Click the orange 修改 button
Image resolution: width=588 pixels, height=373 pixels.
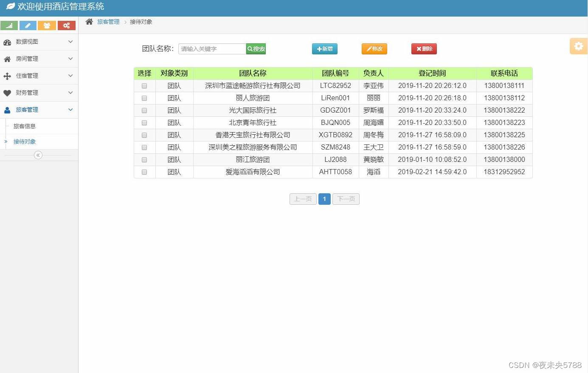374,49
